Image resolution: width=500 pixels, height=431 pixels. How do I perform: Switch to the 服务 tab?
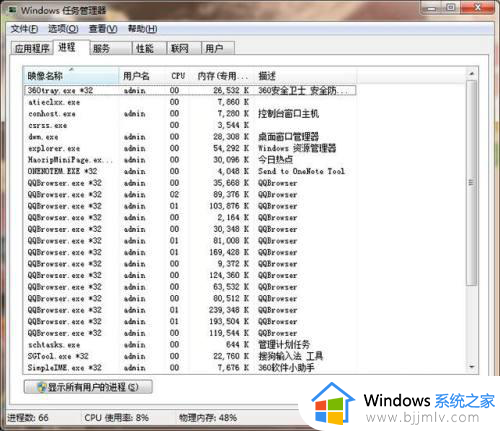pyautogui.click(x=111, y=48)
